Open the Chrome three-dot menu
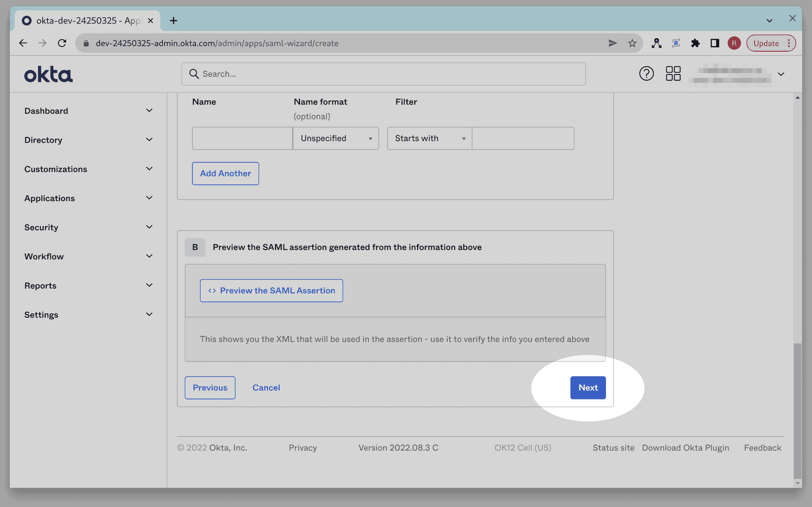 pos(789,43)
